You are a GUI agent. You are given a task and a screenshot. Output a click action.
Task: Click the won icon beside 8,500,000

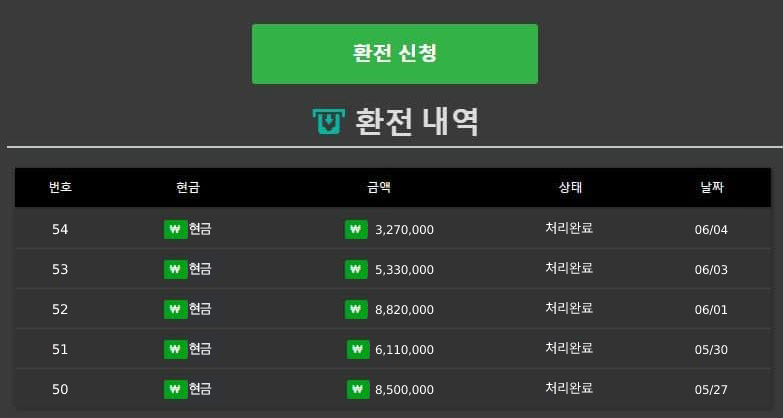359,389
